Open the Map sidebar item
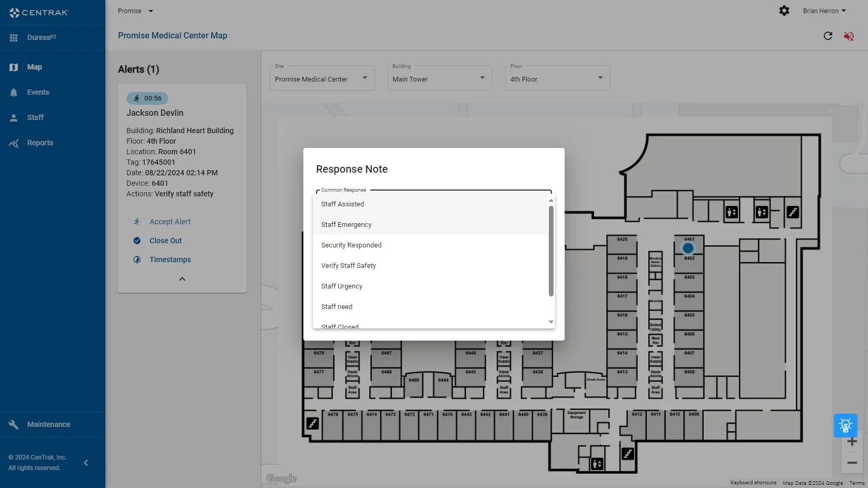 pyautogui.click(x=53, y=67)
